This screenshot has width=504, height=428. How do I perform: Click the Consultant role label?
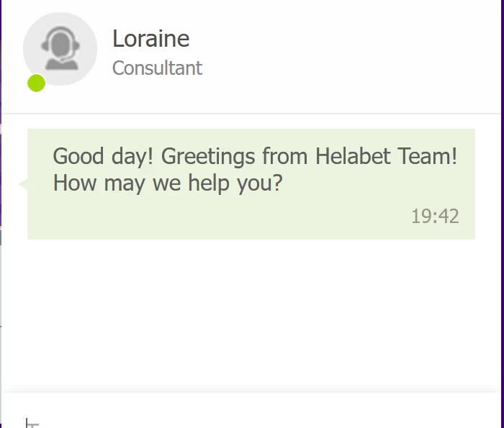coord(157,68)
